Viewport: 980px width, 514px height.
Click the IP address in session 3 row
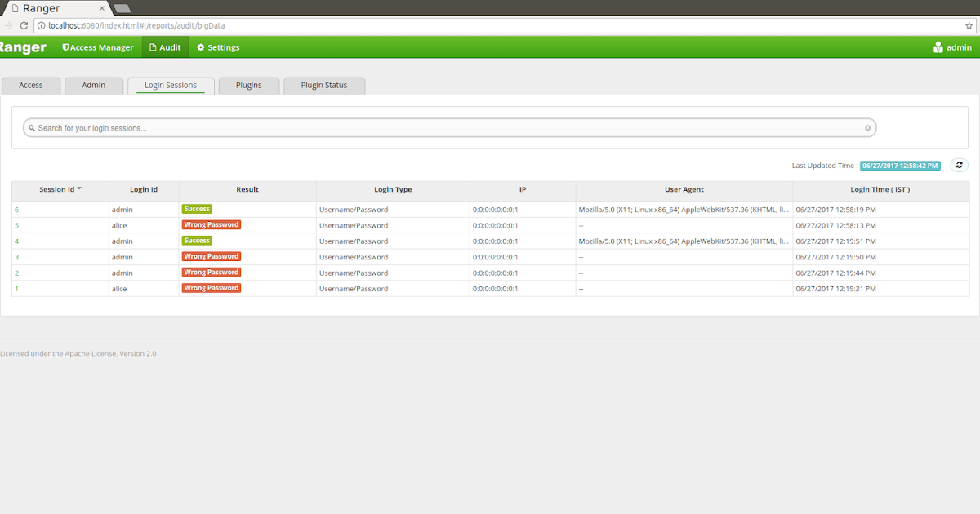[x=495, y=257]
